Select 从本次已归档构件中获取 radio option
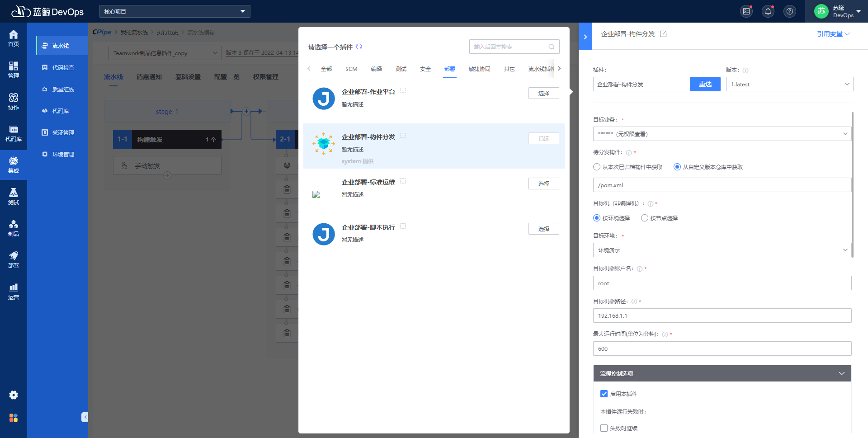The width and height of the screenshot is (868, 438). click(597, 167)
